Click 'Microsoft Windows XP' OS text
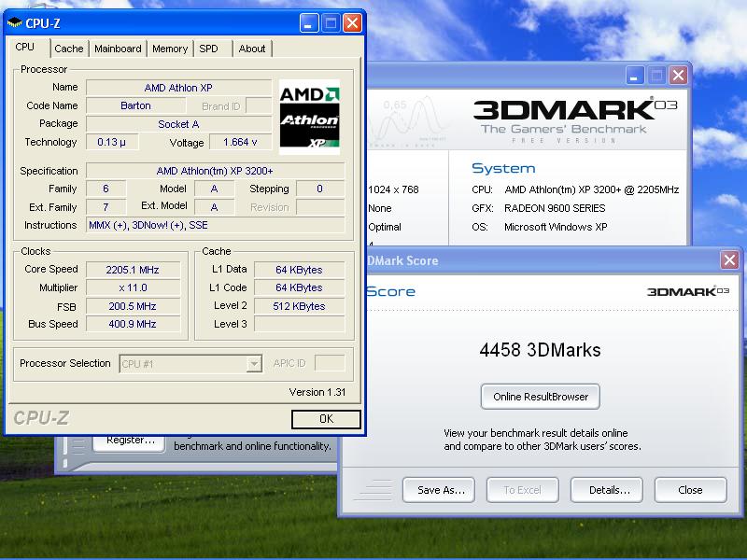The height and width of the screenshot is (560, 747). point(556,227)
